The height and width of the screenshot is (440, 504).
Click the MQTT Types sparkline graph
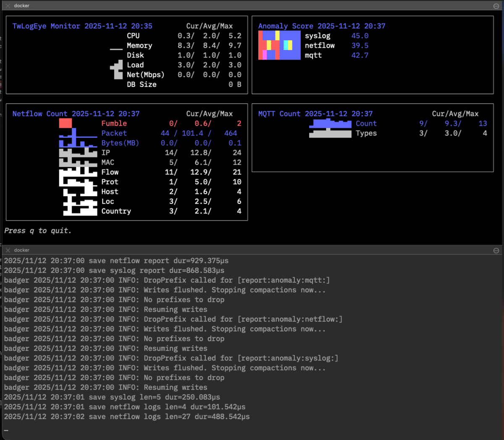click(330, 133)
